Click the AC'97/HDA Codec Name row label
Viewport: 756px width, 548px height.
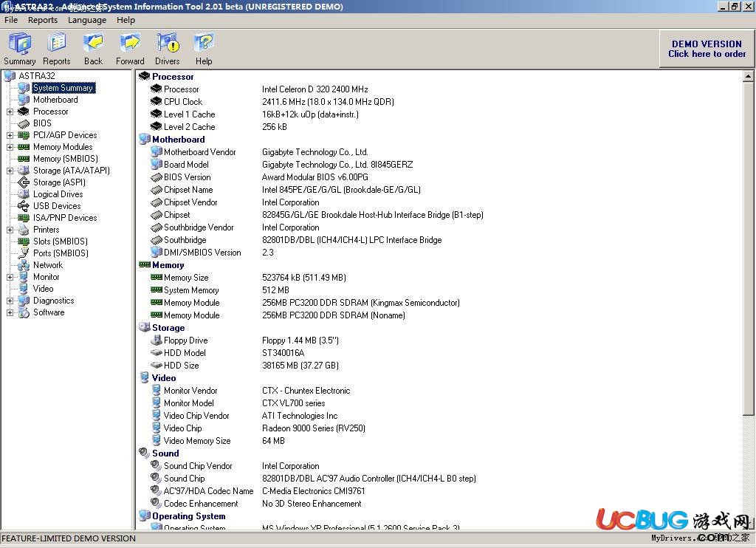tap(208, 490)
